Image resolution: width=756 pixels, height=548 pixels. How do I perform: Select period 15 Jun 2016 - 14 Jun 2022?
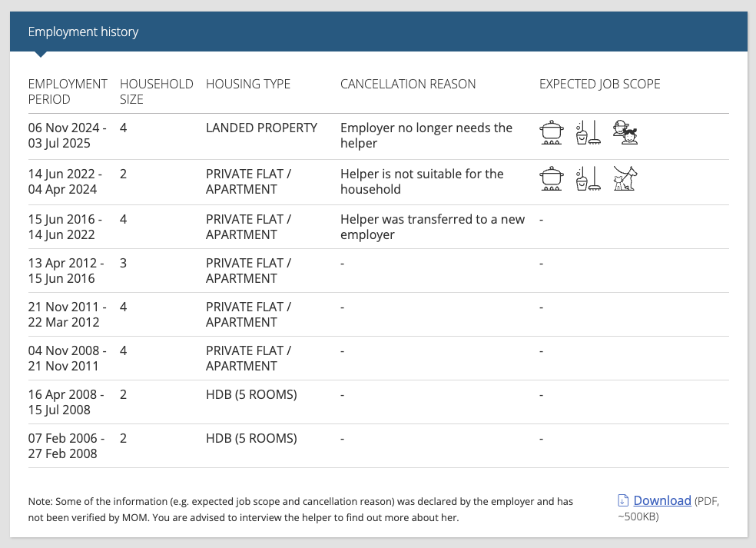(x=65, y=227)
